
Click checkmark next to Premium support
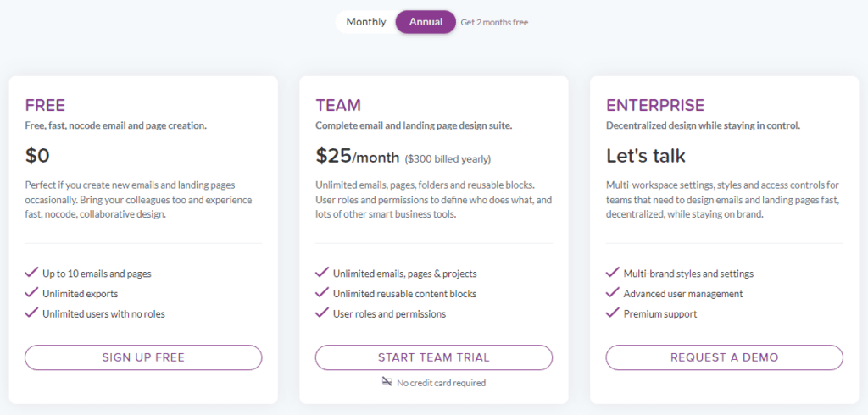point(613,313)
